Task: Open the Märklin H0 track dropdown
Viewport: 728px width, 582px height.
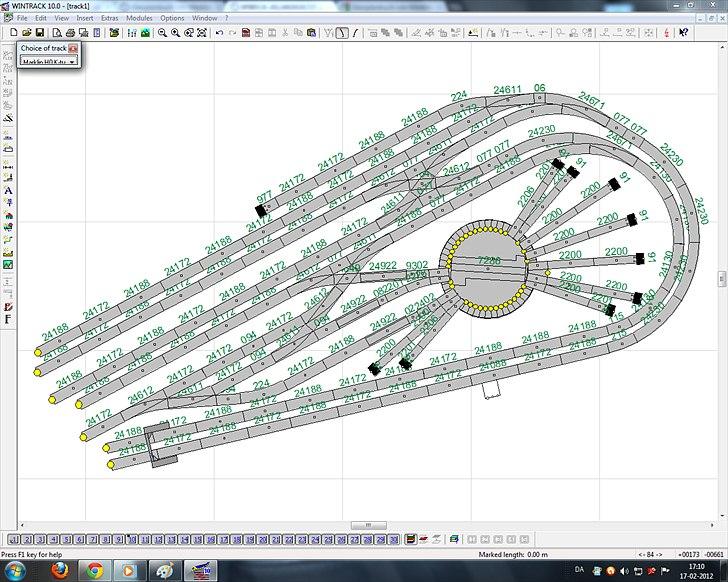Action: point(72,61)
